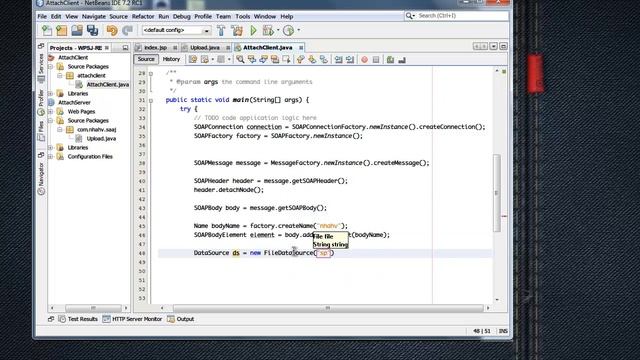Collapse com.nhahv.saaj package node
This screenshot has height=360, width=640.
(60, 129)
